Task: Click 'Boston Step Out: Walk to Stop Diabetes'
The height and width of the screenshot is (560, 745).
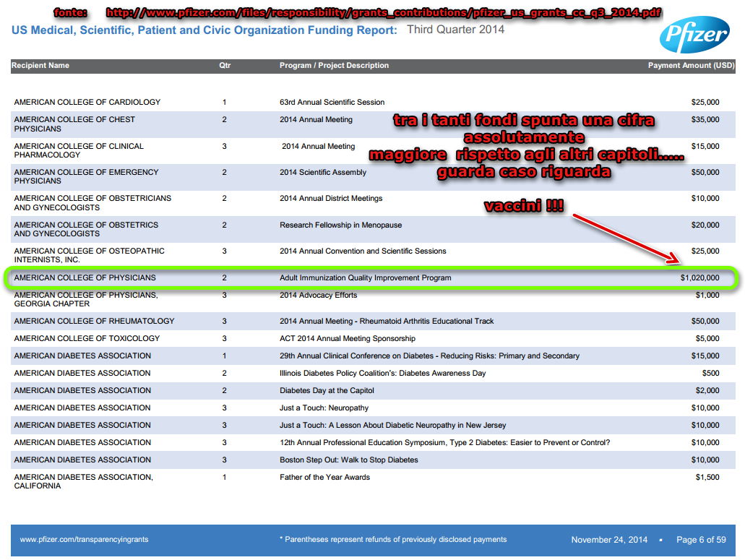Action: pyautogui.click(x=349, y=460)
